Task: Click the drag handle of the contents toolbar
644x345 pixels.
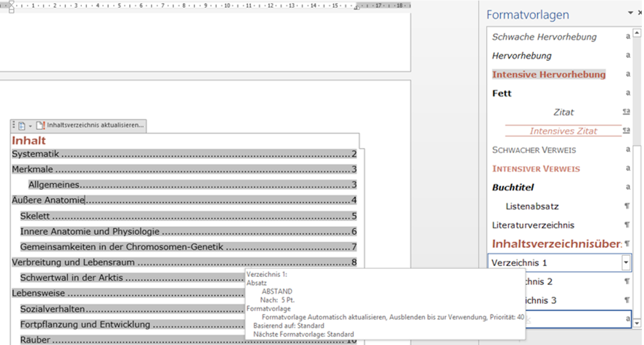Action: point(13,125)
